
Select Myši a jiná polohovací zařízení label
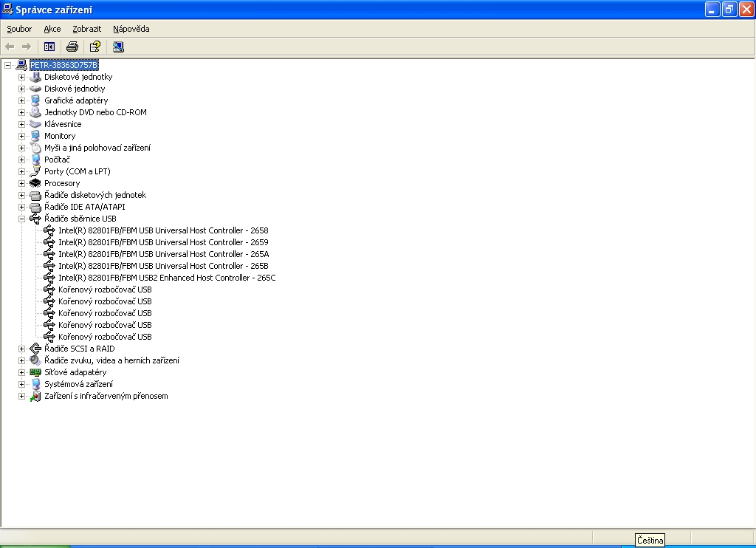click(x=97, y=148)
